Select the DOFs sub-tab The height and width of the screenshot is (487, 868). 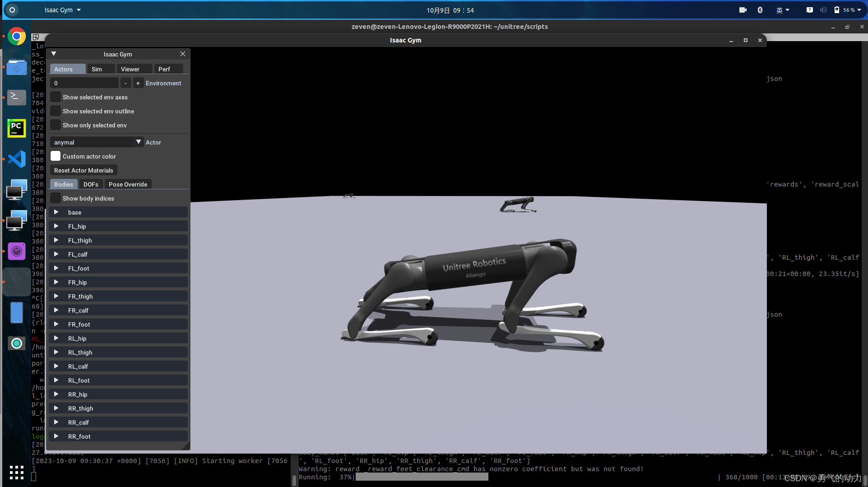[x=91, y=184]
